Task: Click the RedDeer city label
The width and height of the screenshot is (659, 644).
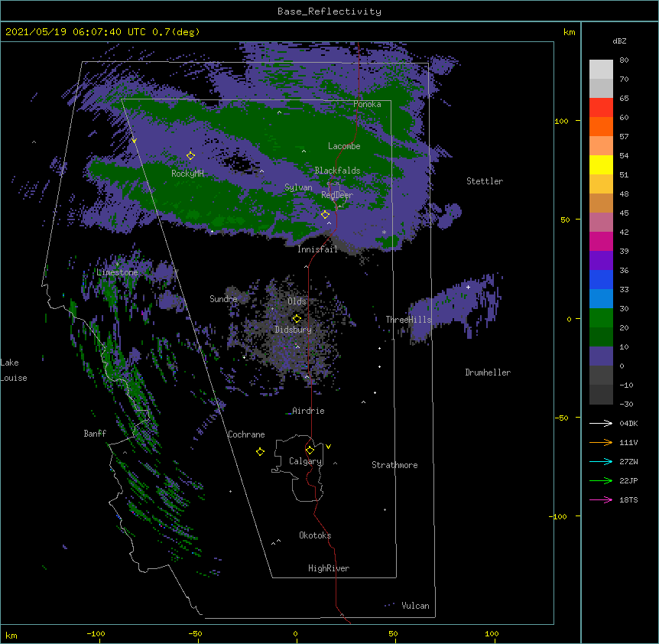Action: pyautogui.click(x=337, y=195)
